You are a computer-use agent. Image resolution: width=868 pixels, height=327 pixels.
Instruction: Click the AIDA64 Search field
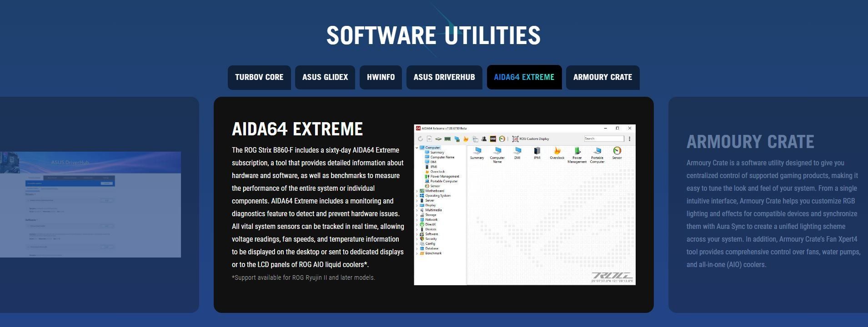tap(604, 139)
